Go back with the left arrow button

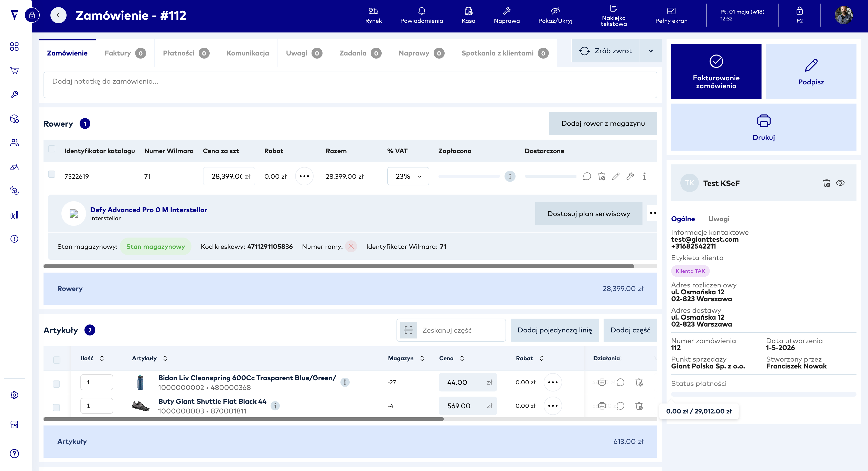(58, 15)
